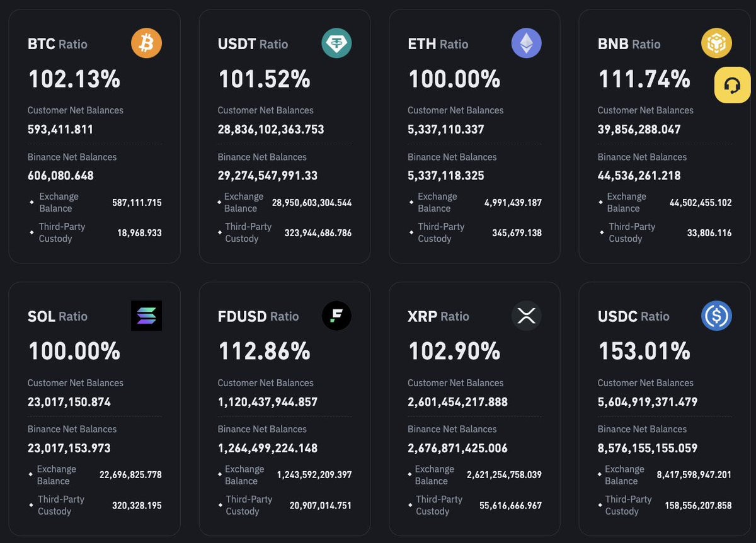Open the yellow headset support chat button
This screenshot has width=756, height=543.
[x=732, y=85]
